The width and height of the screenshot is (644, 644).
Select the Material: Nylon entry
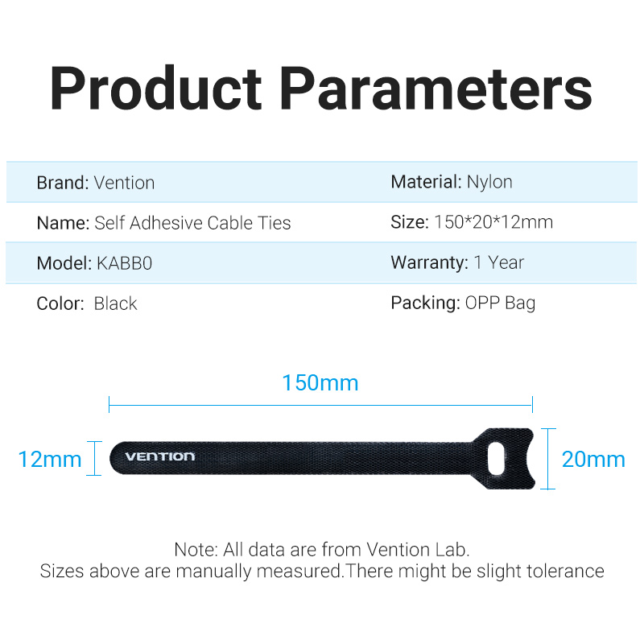(452, 182)
